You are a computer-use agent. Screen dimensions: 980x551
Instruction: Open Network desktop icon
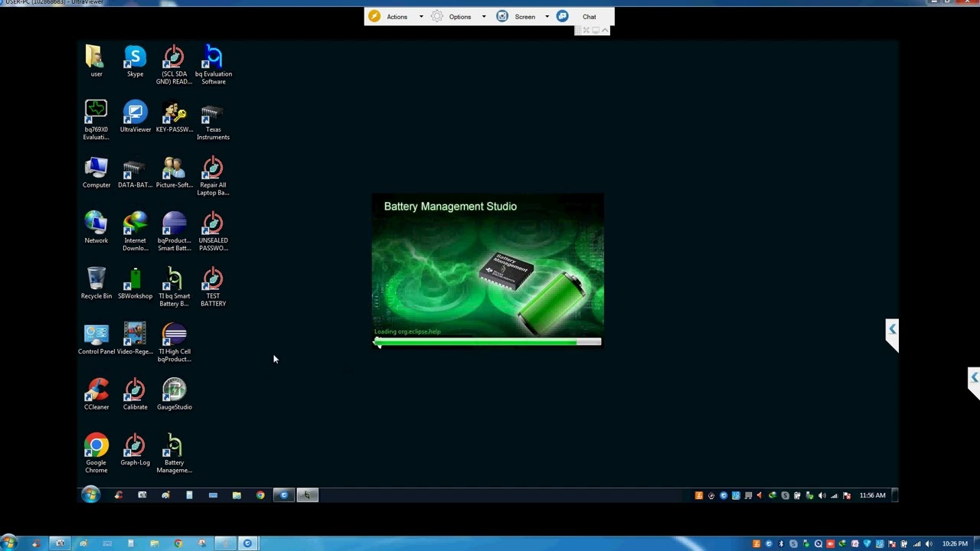tap(96, 228)
